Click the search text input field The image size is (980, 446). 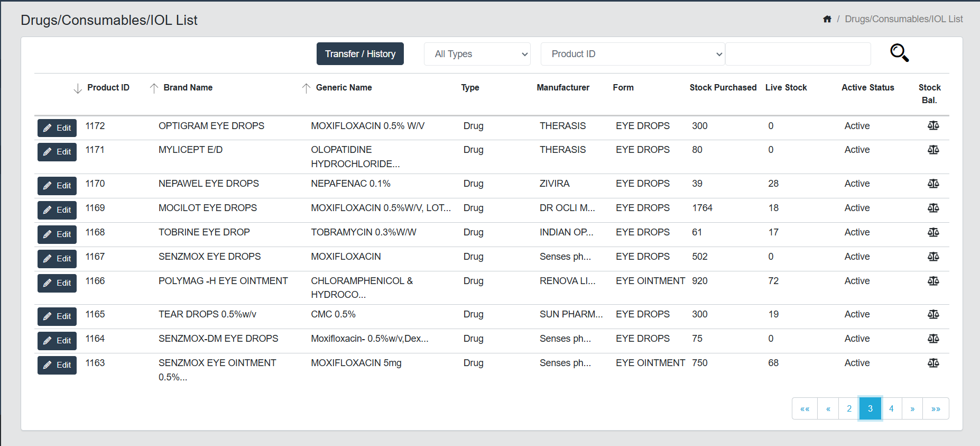[798, 54]
